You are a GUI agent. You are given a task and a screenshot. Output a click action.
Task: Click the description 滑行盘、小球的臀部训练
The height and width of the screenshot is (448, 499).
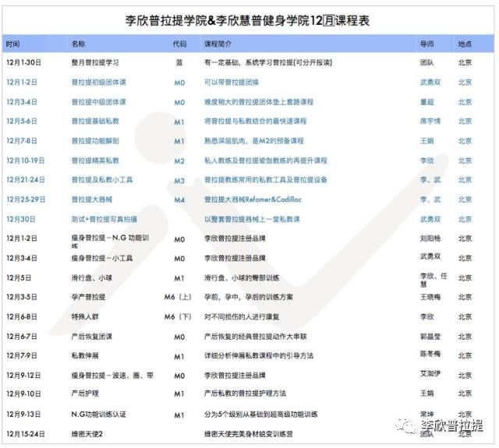[242, 277]
